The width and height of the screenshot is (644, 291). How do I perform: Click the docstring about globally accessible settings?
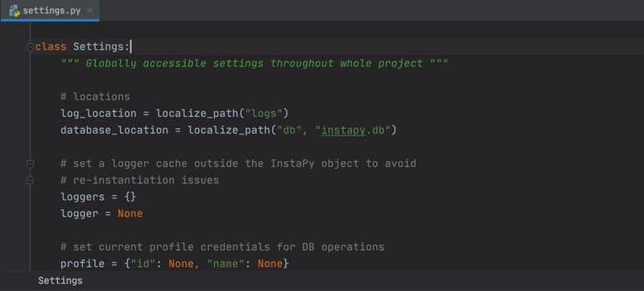tap(254, 64)
